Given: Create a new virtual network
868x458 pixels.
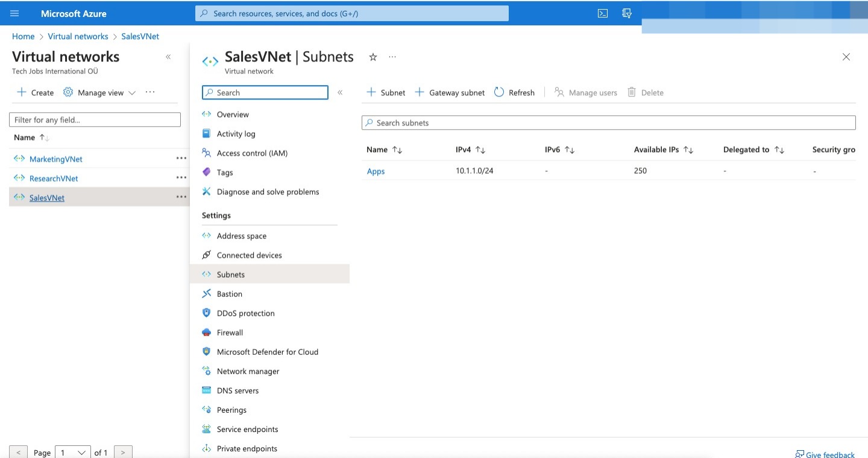Looking at the screenshot, I should point(36,92).
